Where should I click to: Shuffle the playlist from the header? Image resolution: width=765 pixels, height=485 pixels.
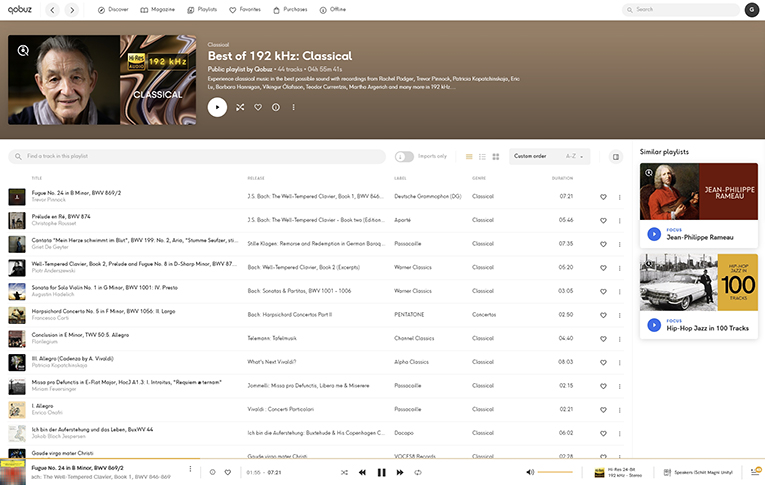240,107
